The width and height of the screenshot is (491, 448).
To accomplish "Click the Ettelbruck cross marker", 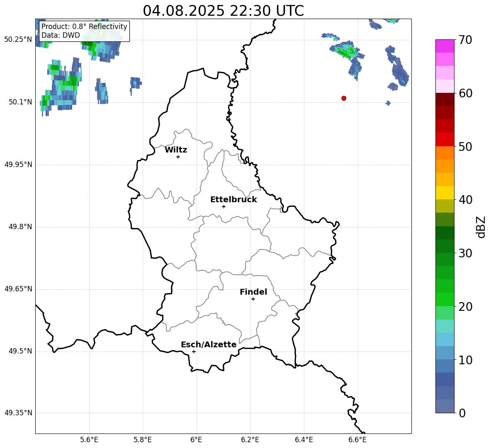I will (x=224, y=206).
